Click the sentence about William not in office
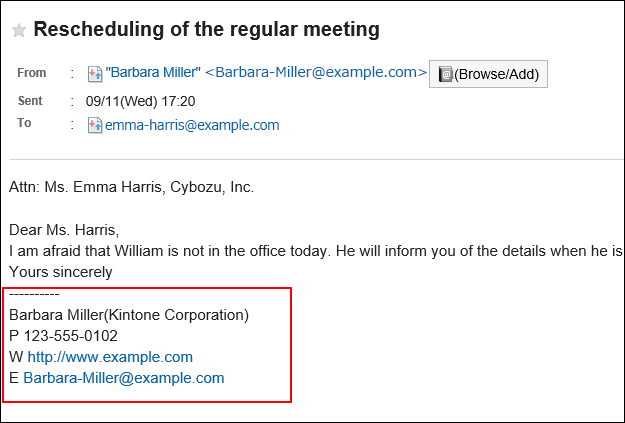This screenshot has height=423, width=625. pyautogui.click(x=316, y=251)
